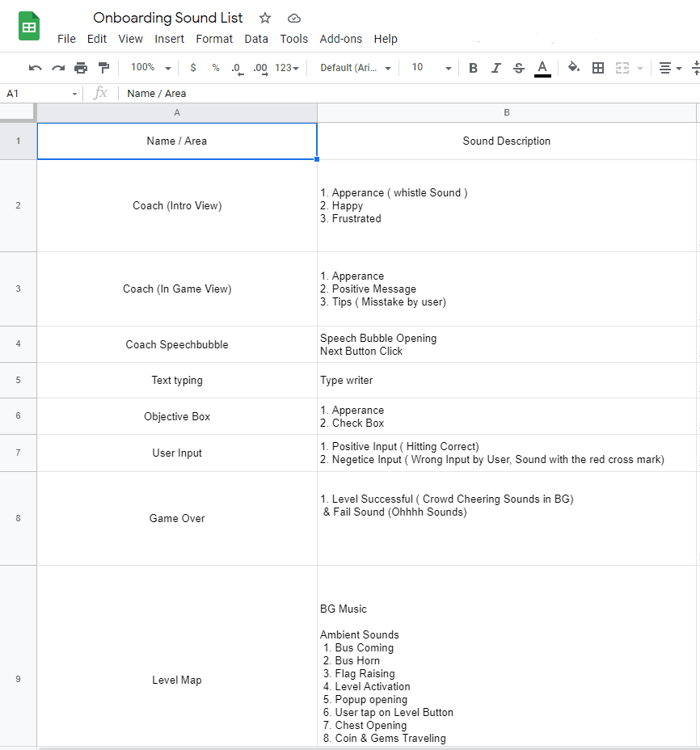Toggle strikethrough formatting
700x750 pixels.
tap(519, 68)
